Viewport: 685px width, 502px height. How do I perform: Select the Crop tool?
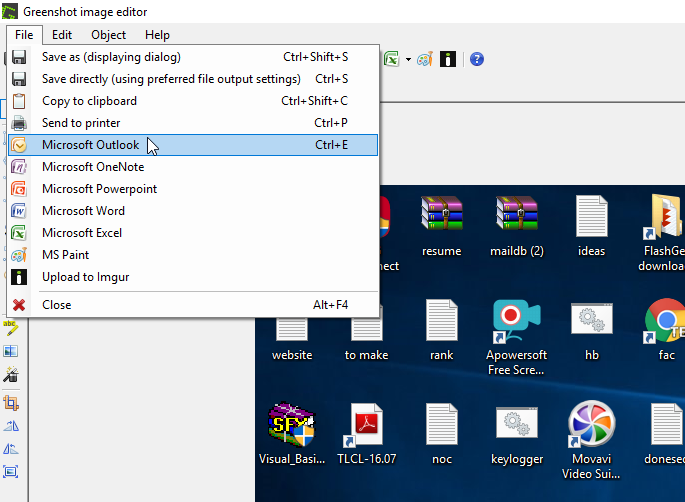coord(11,403)
